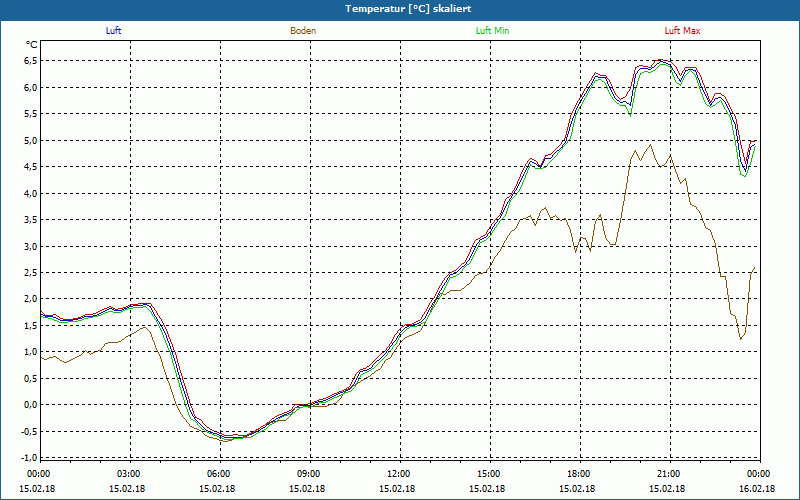Click the '4,5' y-axis value
800x500 pixels.
(x=31, y=167)
